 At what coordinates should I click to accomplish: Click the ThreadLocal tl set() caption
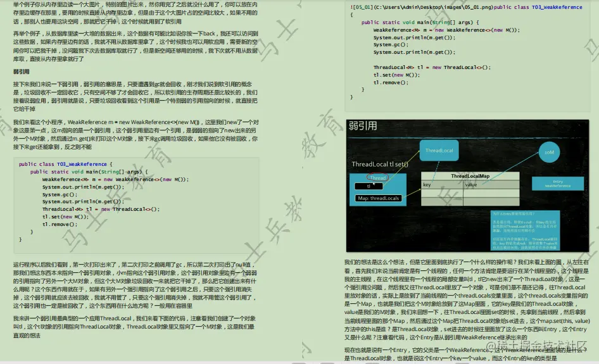point(380,164)
